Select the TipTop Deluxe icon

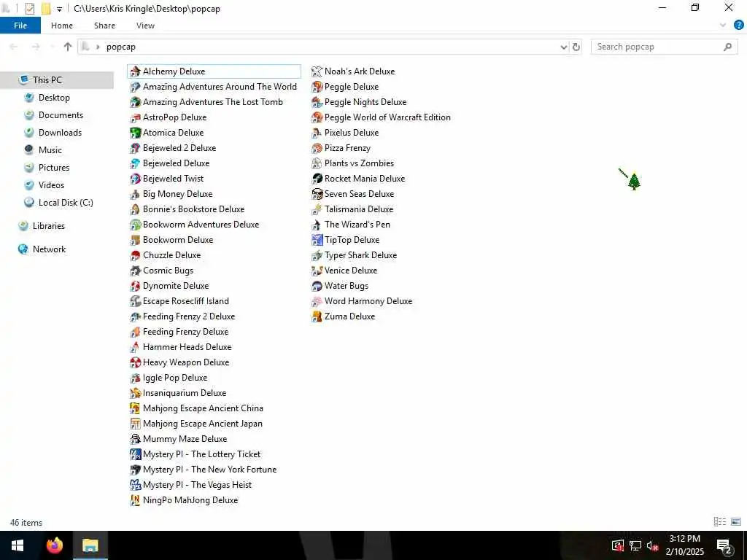click(317, 240)
